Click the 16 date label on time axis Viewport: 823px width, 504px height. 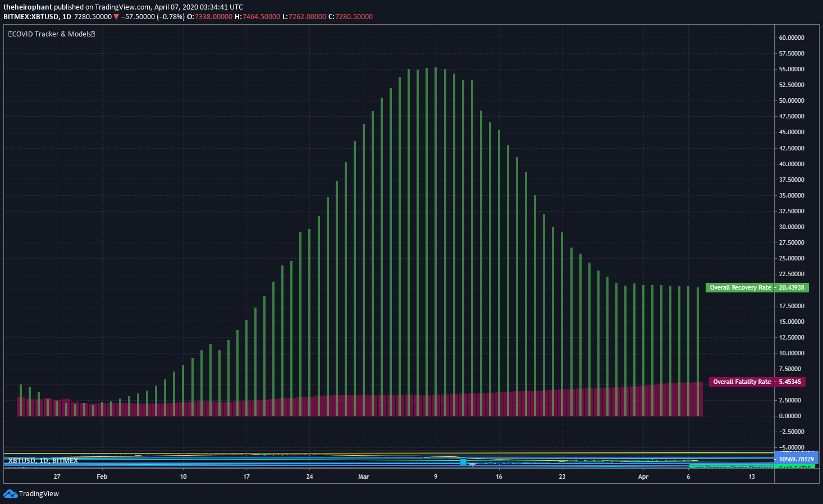499,476
